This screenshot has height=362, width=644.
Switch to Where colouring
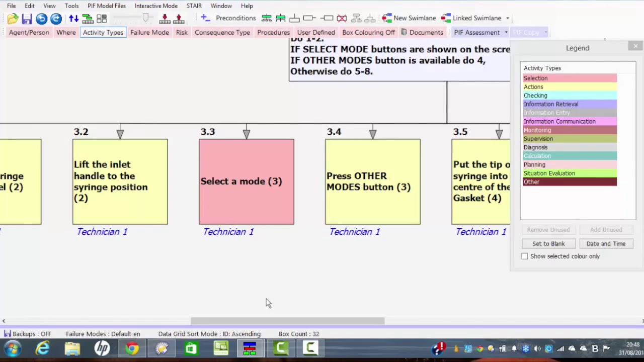pos(66,33)
